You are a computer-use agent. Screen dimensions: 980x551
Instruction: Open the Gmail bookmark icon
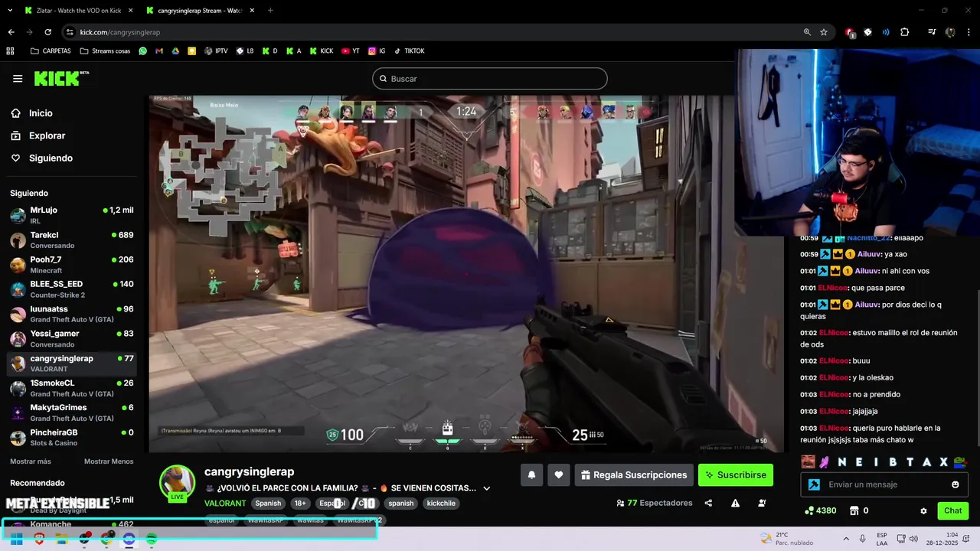click(x=159, y=51)
